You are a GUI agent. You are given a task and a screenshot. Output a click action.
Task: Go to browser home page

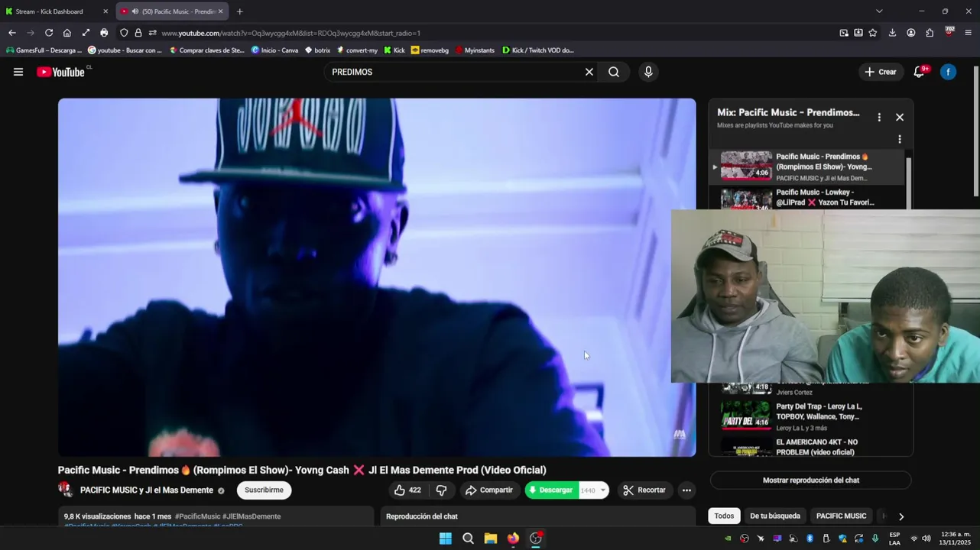67,33
